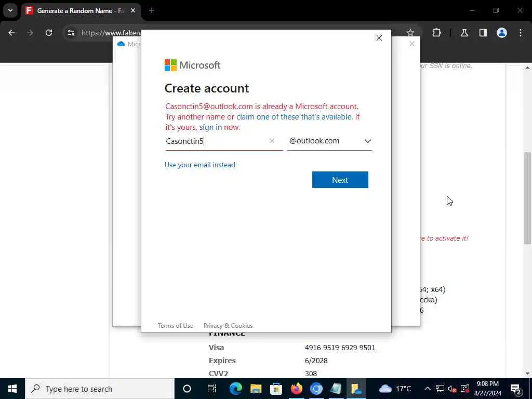This screenshot has width=532, height=399.
Task: Open Terms of Use link
Action: 176,326
